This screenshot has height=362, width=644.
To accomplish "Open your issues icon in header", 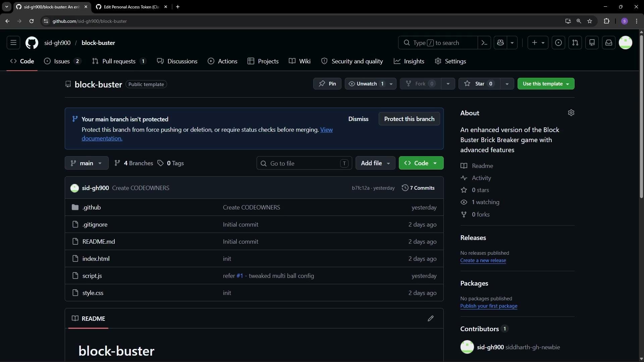I will tap(558, 43).
